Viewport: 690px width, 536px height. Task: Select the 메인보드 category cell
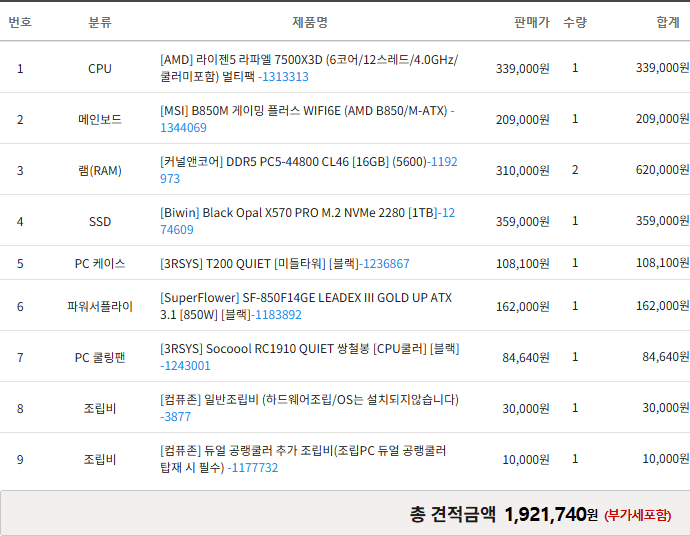coord(100,120)
